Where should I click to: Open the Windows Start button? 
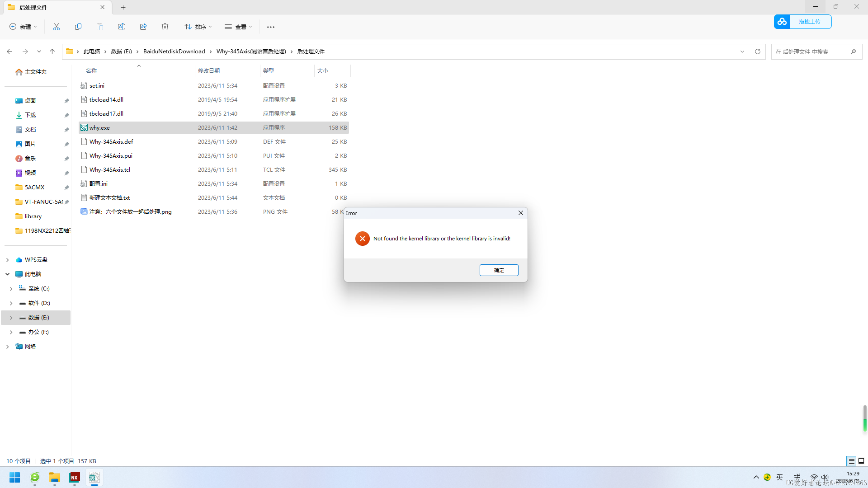[x=15, y=477]
